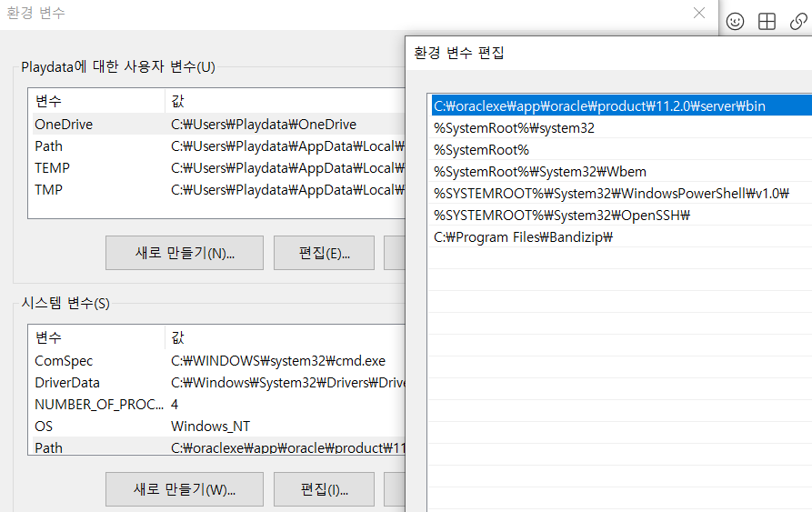Select DriverData system variable row
This screenshot has width=812, height=512.
[218, 383]
